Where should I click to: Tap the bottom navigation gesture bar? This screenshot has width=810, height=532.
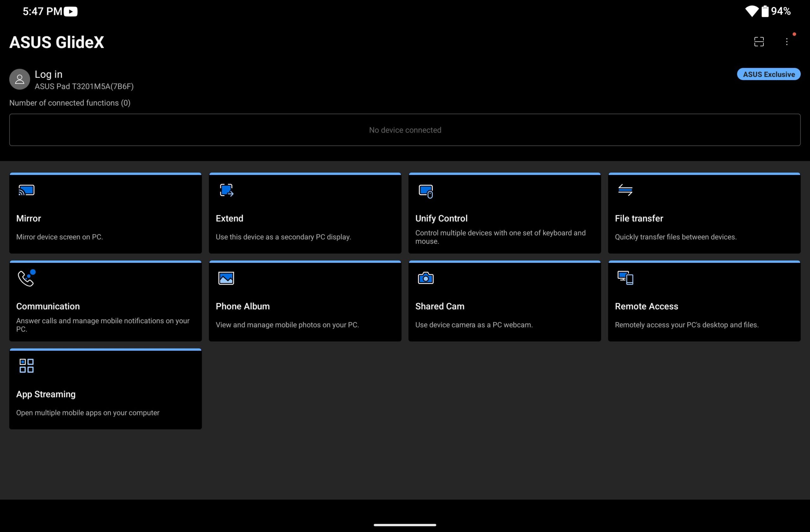coord(405,525)
